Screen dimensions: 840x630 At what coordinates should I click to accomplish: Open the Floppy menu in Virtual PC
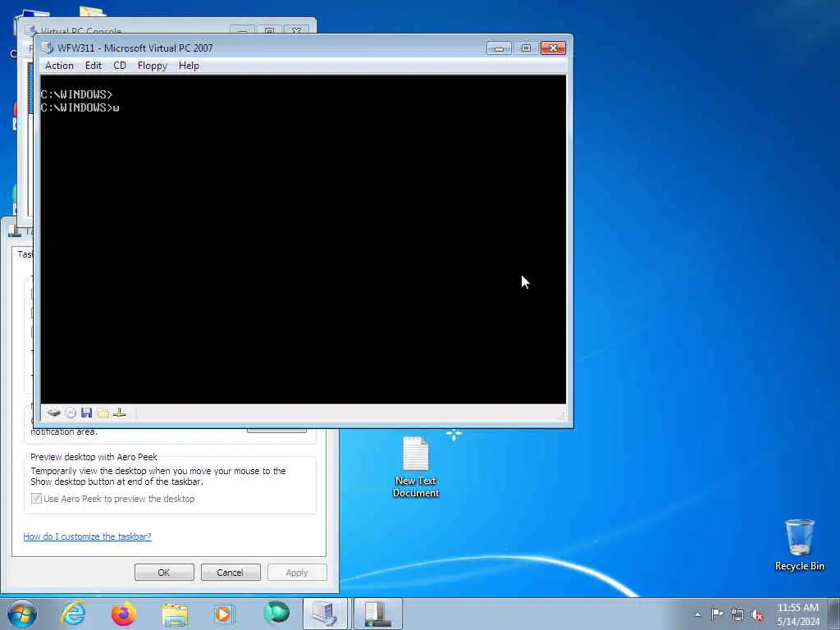coord(152,66)
